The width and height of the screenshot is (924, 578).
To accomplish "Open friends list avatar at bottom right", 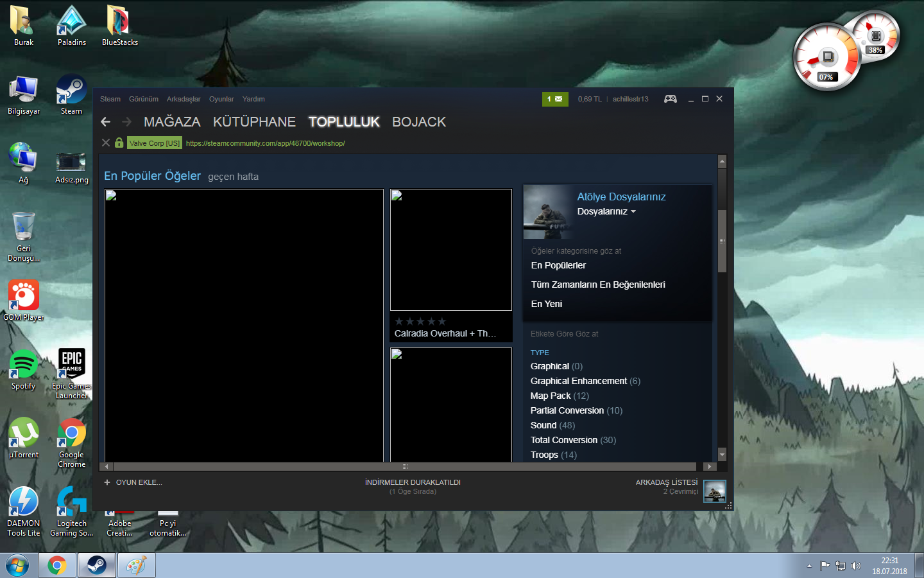I will coord(715,491).
